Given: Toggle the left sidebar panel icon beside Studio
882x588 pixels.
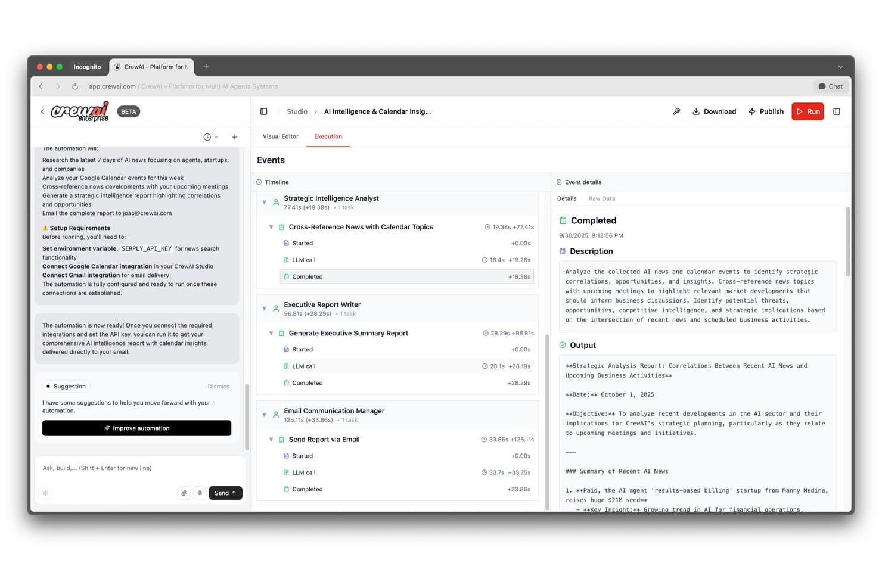Looking at the screenshot, I should 264,111.
